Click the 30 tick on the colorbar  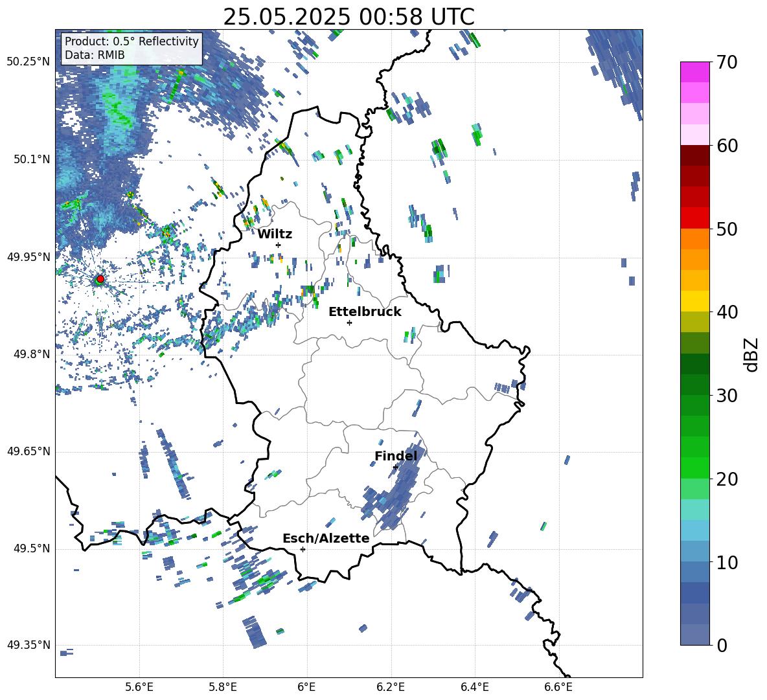pos(726,396)
